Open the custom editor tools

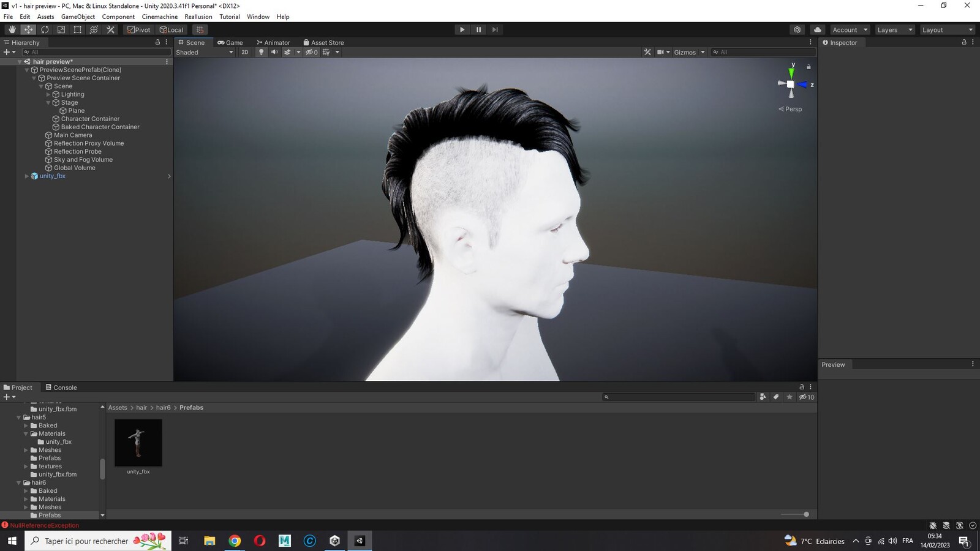pos(110,29)
